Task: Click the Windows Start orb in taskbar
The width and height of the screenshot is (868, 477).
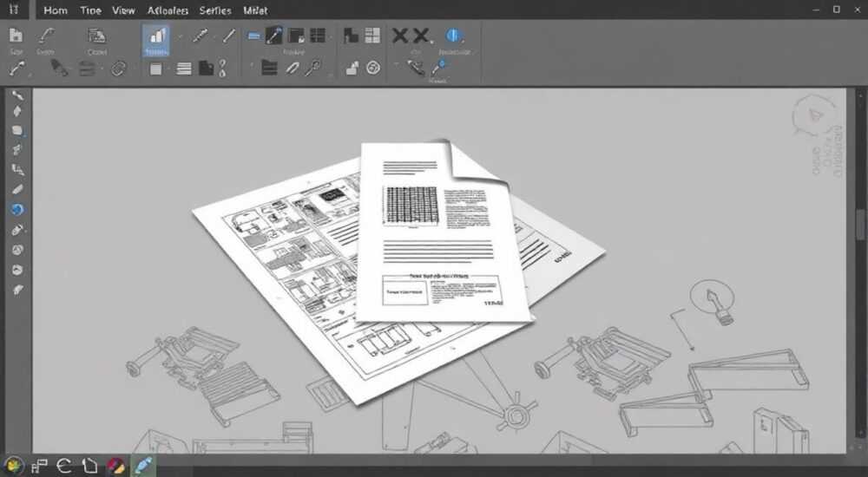Action: [x=13, y=466]
